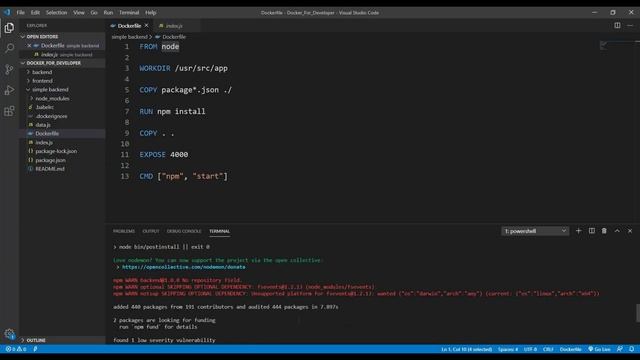
Task: Kill terminal with trash icon
Action: tap(604, 231)
